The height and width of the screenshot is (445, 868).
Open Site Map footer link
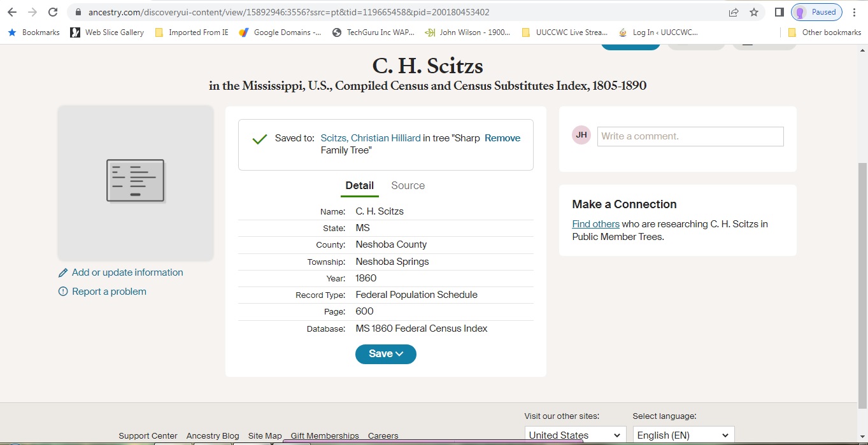265,436
